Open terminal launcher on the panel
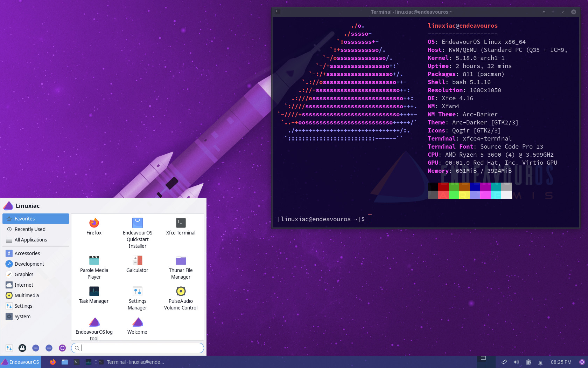This screenshot has width=588, height=368. (77, 362)
